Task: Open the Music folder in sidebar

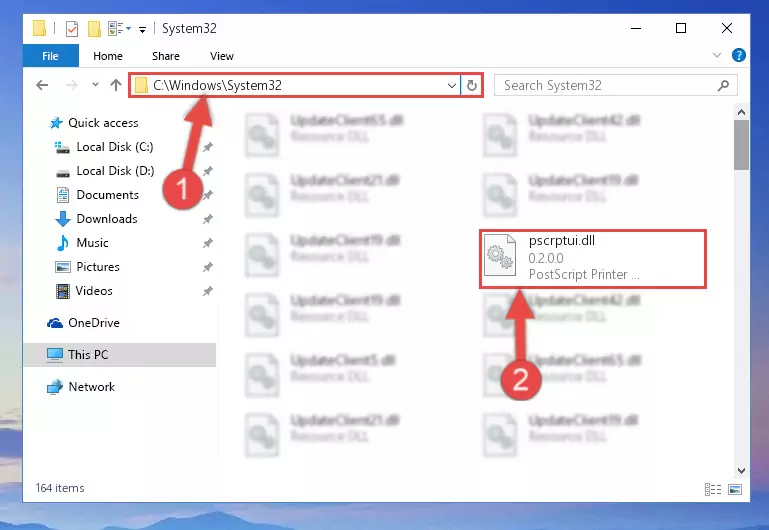Action: [92, 243]
